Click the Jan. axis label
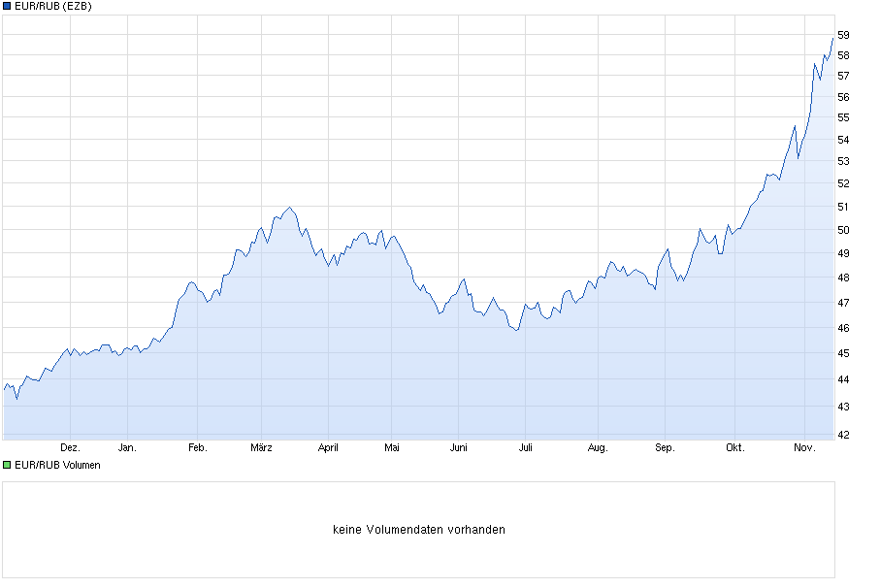Screen dimensions: 880x588 point(129,447)
